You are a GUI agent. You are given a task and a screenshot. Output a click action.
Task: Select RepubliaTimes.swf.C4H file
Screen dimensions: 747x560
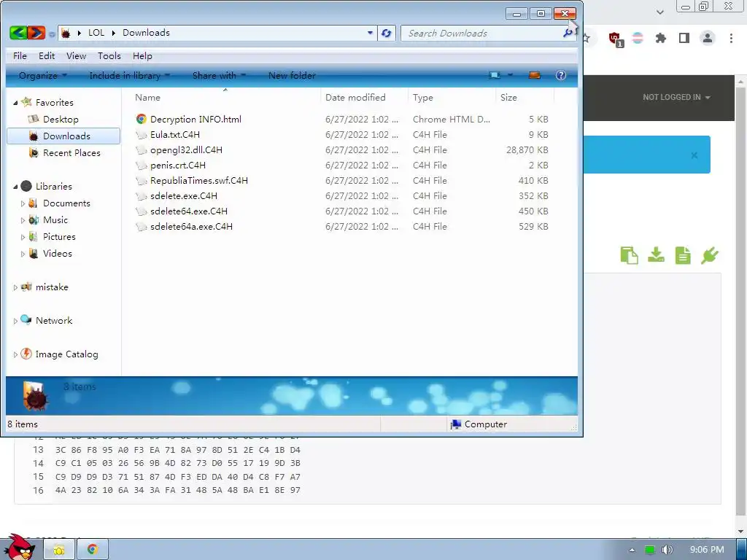(x=199, y=181)
